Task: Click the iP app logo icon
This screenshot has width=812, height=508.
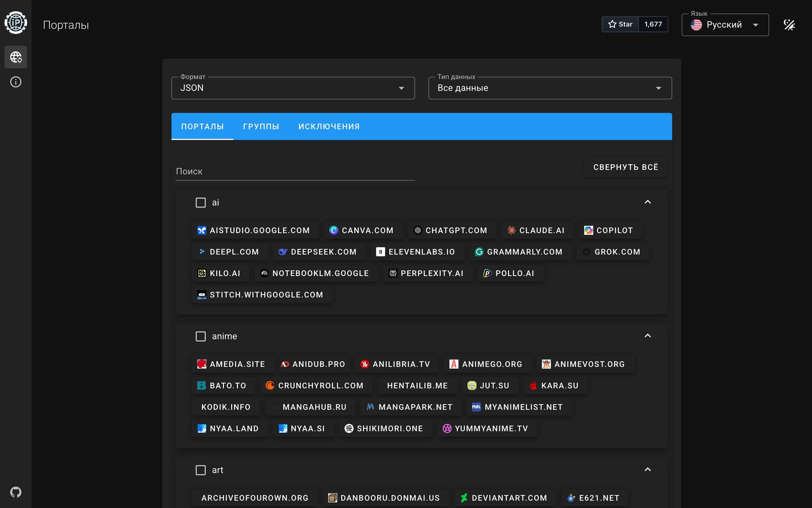Action: pyautogui.click(x=16, y=23)
